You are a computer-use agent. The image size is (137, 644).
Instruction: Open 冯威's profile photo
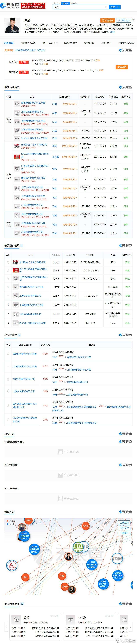(12, 26)
